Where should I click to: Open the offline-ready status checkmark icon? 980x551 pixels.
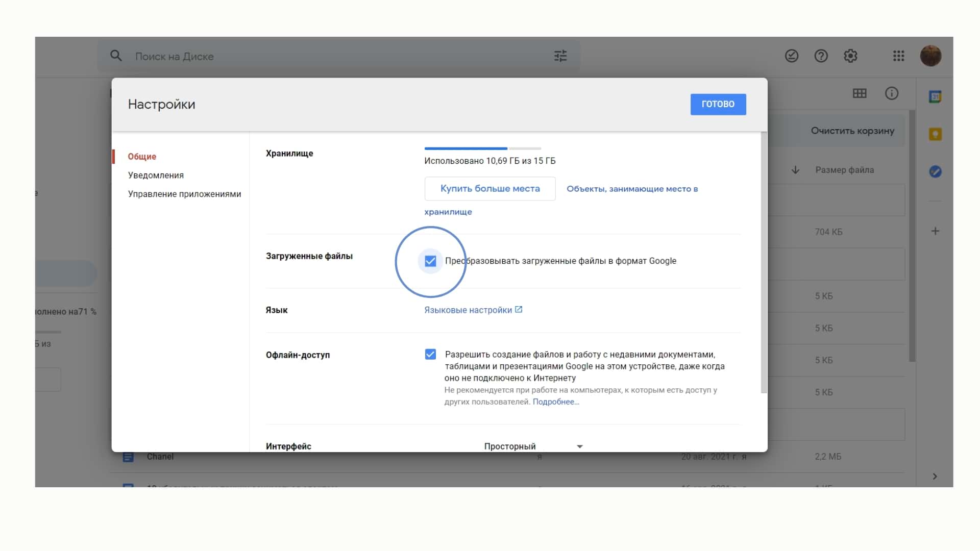[792, 56]
